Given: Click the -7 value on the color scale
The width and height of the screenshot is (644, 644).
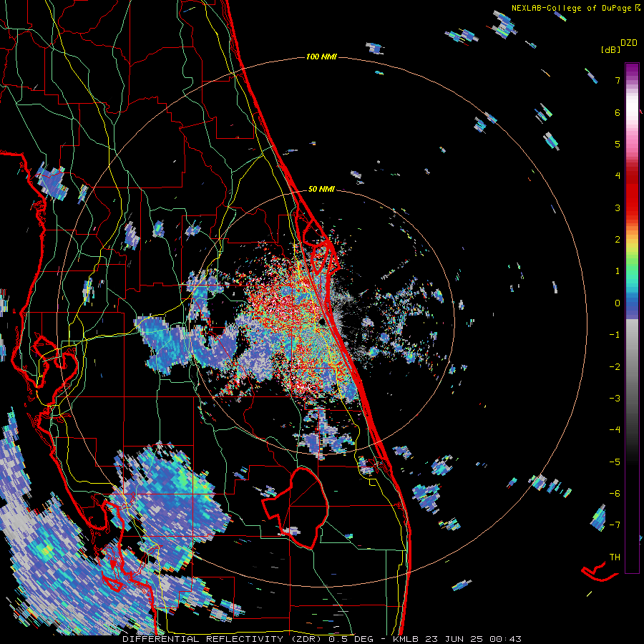Looking at the screenshot, I should coord(615,525).
